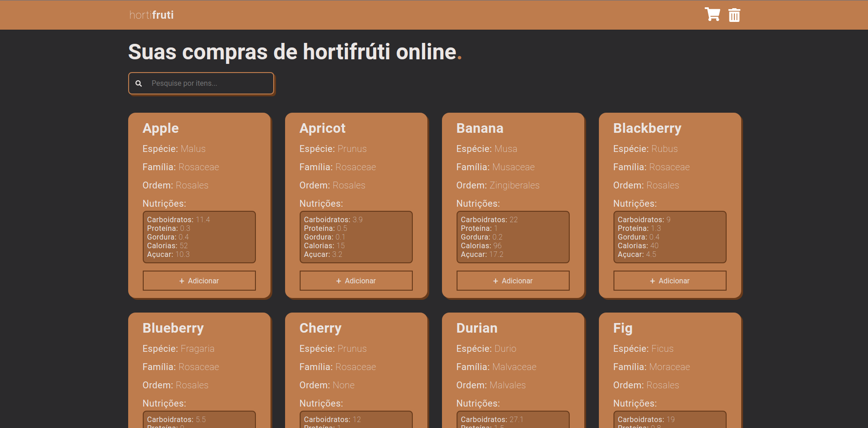Click 'Carboidratos: 19' in Fig card
The image size is (868, 428).
point(646,419)
